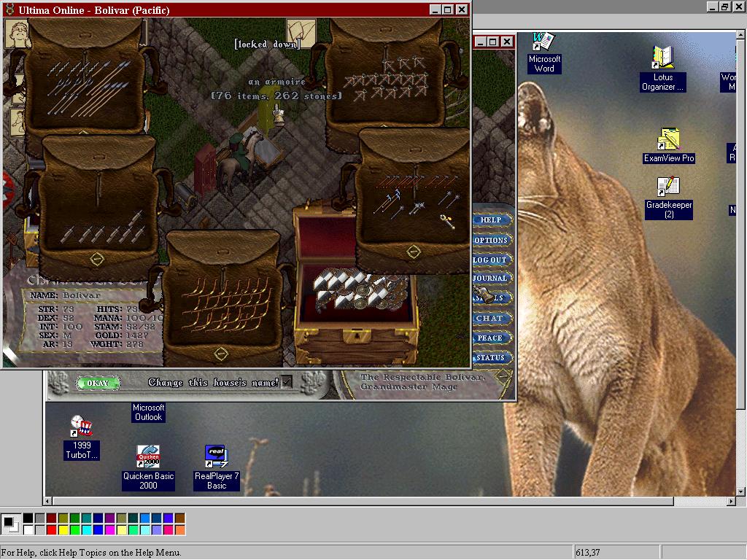
Task: Open the STATUS button
Action: pos(491,357)
